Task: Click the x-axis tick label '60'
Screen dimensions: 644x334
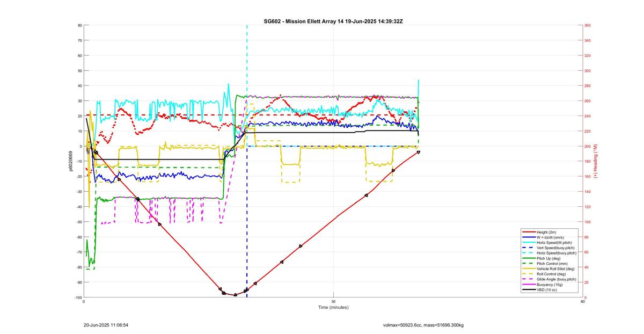Action: pyautogui.click(x=583, y=301)
